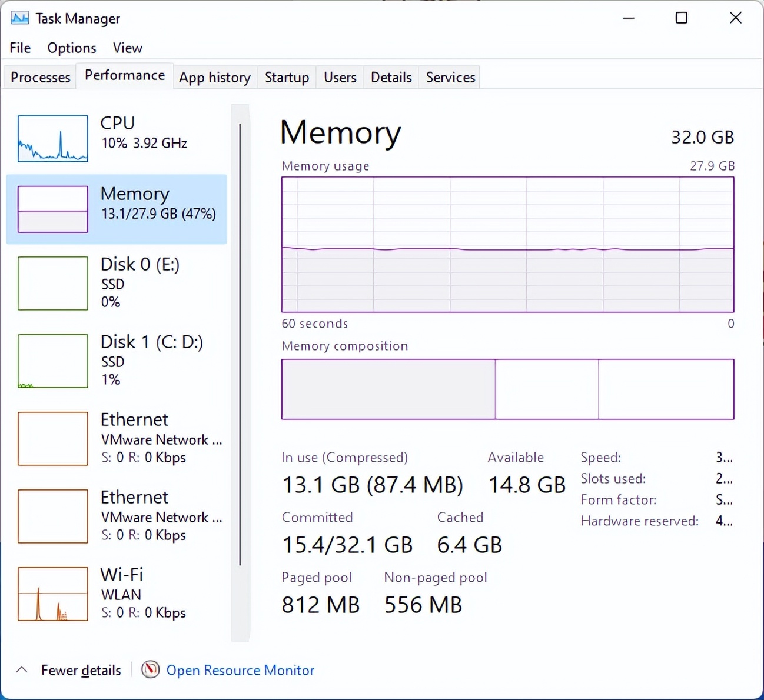Click the Memory composition bar
Image resolution: width=764 pixels, height=700 pixels.
[507, 389]
